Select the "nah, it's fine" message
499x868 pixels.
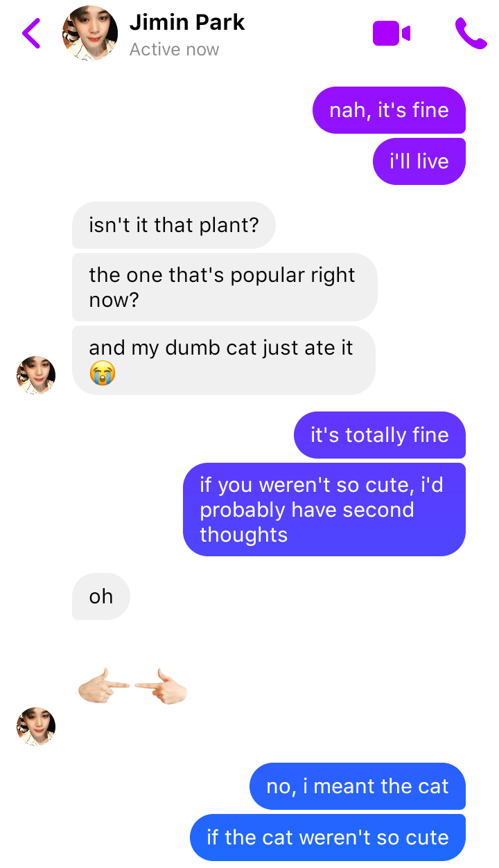(x=389, y=110)
